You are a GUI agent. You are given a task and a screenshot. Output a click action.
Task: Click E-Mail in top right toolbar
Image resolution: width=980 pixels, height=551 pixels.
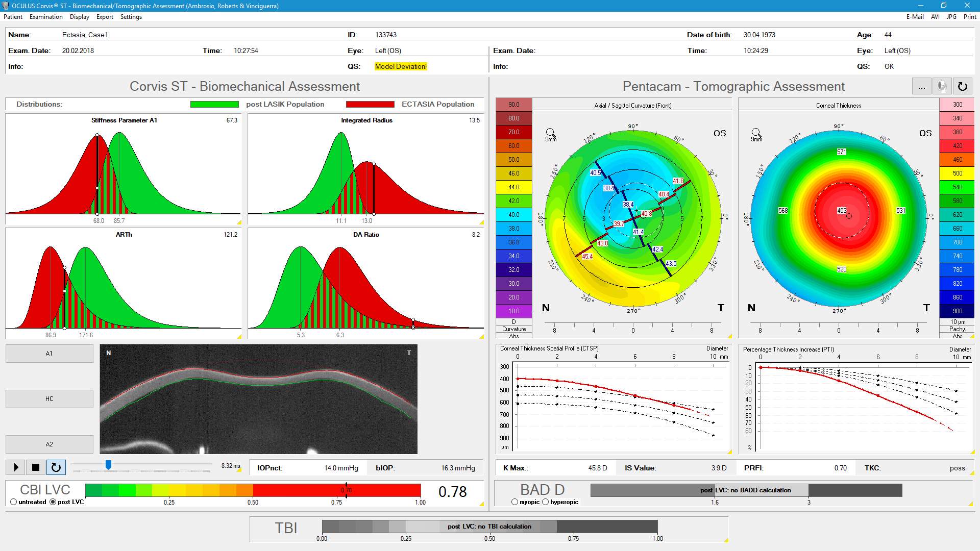click(915, 17)
